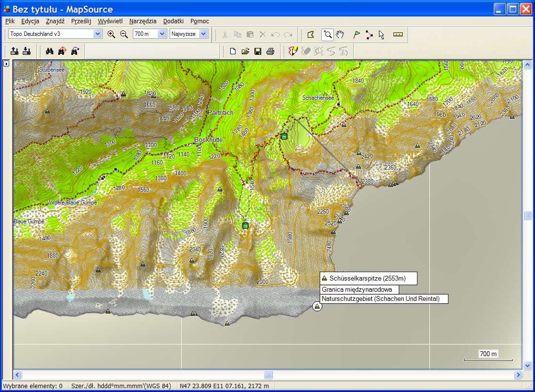The width and height of the screenshot is (535, 392).
Task: Select the Measure distance ruler tool
Action: click(398, 34)
